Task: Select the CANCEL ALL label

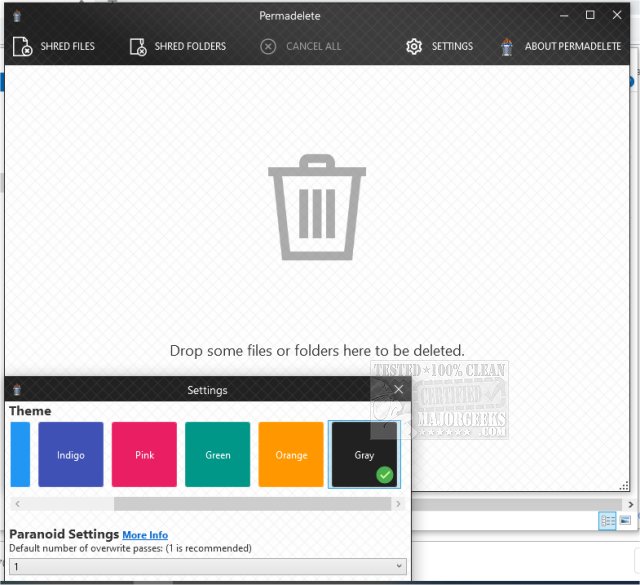Action: 313,46
